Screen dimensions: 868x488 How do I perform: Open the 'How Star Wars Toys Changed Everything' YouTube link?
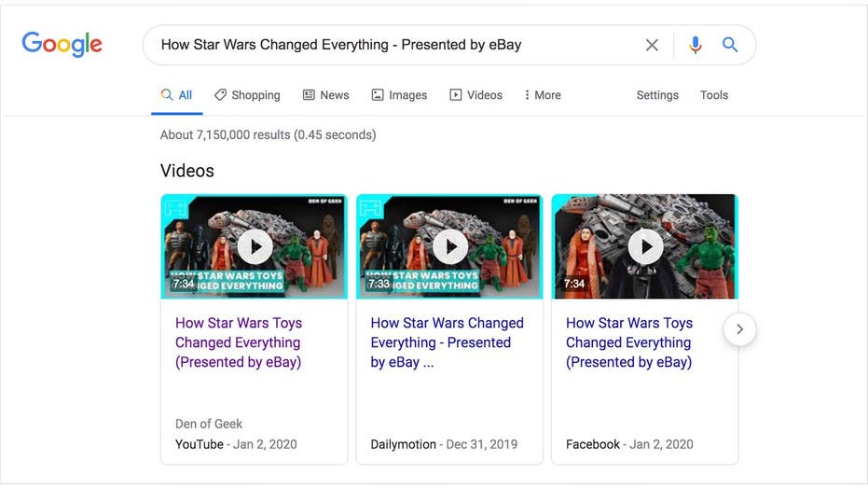pyautogui.click(x=239, y=342)
